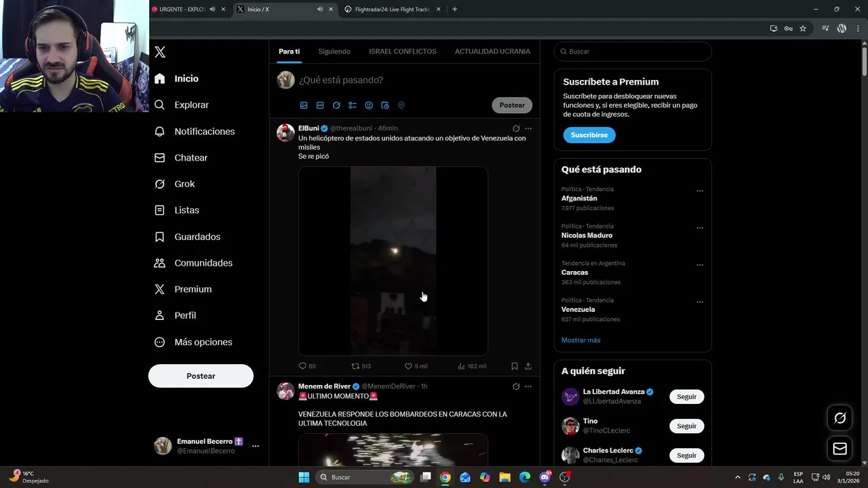Open Guardados bookmarks

click(x=187, y=237)
